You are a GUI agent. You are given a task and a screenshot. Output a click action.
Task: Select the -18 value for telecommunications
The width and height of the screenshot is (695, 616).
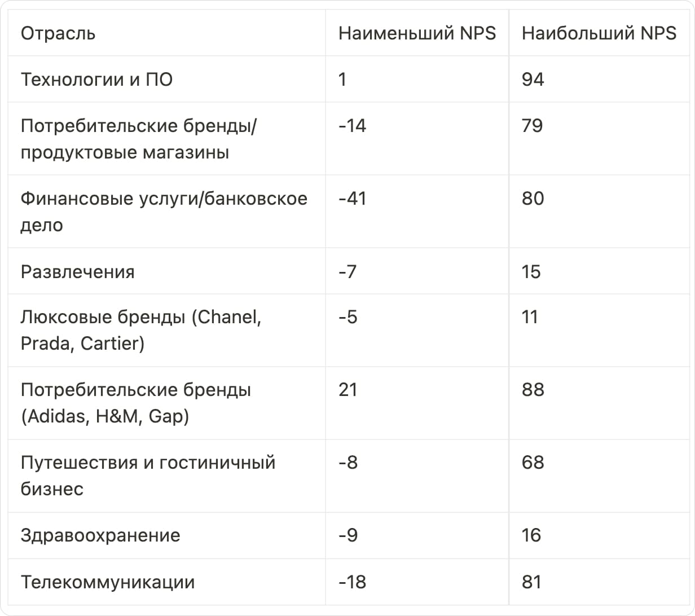coord(352,582)
